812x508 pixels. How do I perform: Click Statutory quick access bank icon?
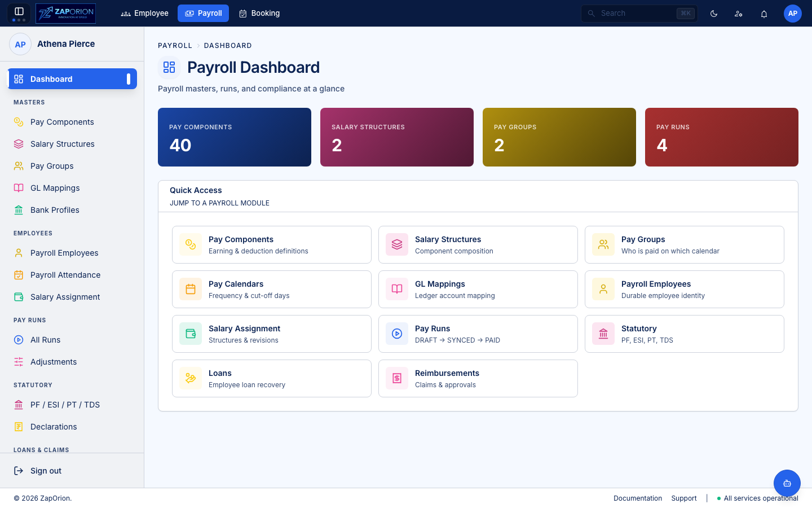pyautogui.click(x=603, y=334)
